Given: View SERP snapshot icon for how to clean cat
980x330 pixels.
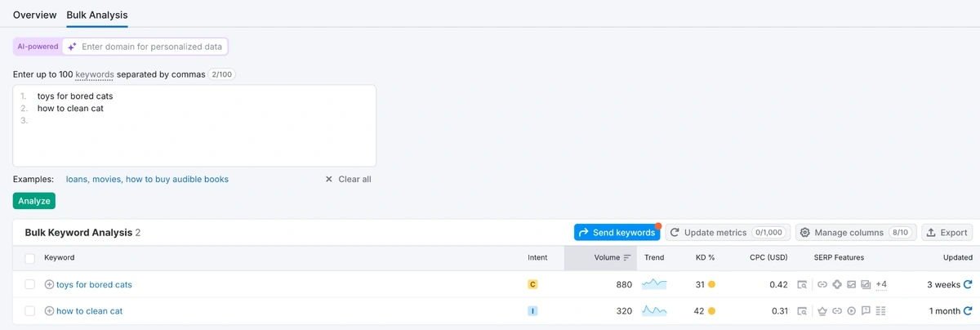Looking at the screenshot, I should click(802, 310).
